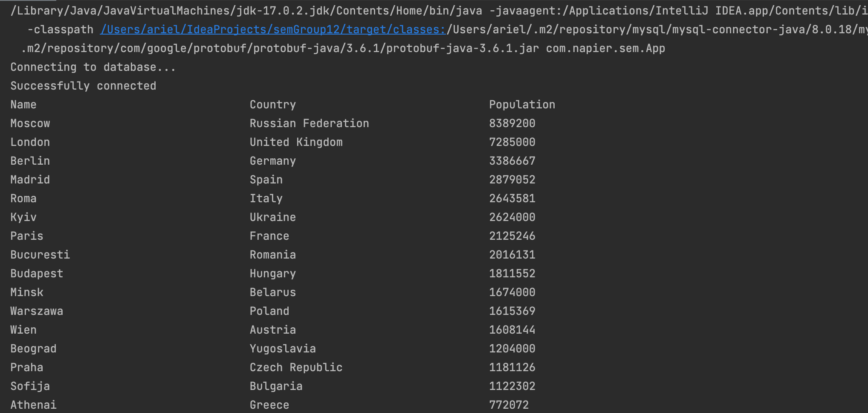Select the Czech Republic country text
Image resolution: width=868 pixels, height=413 pixels.
(x=296, y=367)
